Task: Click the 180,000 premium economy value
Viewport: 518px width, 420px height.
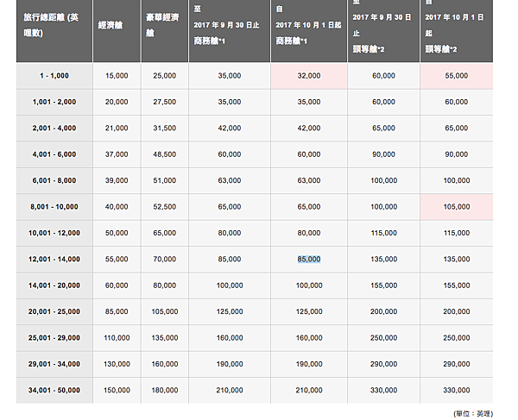Action: click(165, 391)
